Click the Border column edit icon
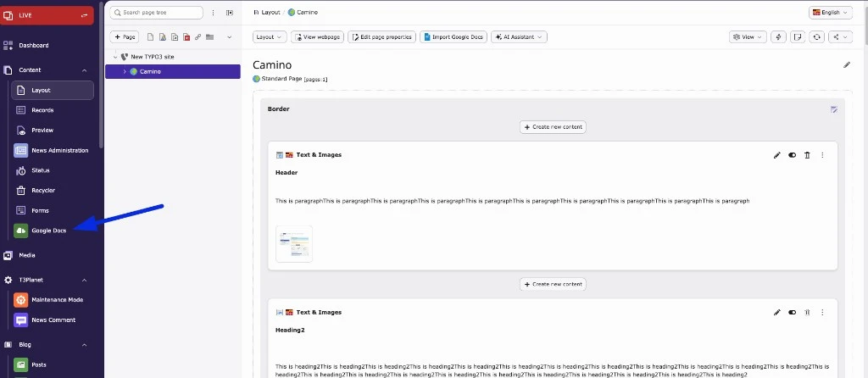This screenshot has height=378, width=868. click(834, 109)
